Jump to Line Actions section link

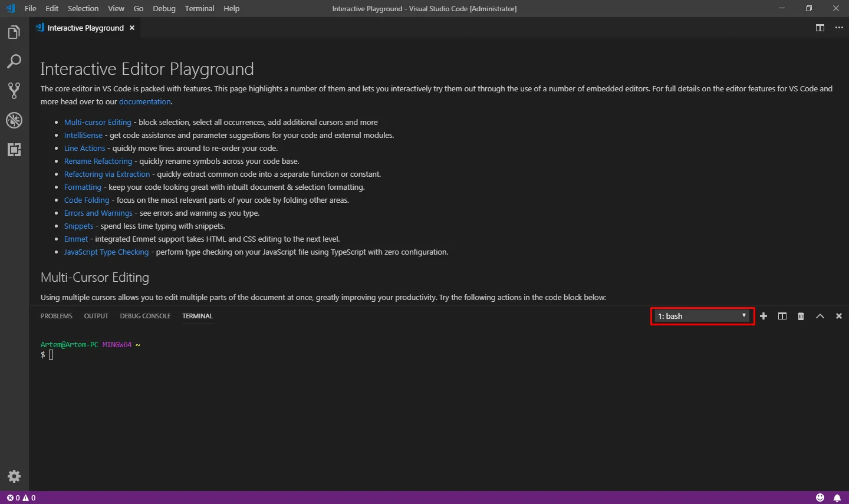85,149
